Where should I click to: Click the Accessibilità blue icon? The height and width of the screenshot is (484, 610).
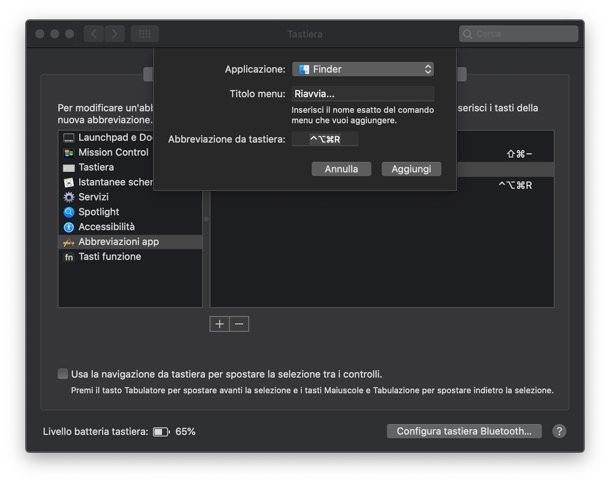coord(69,227)
